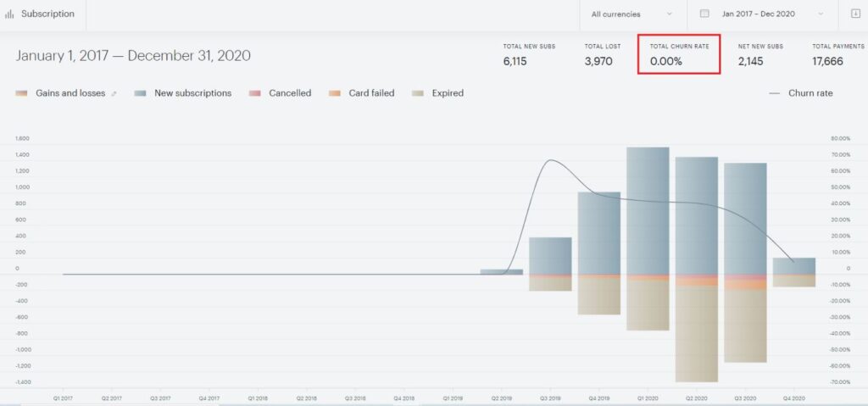Click the Q2 2020 axis label
Viewport: 868px width, 406px height.
[697, 398]
